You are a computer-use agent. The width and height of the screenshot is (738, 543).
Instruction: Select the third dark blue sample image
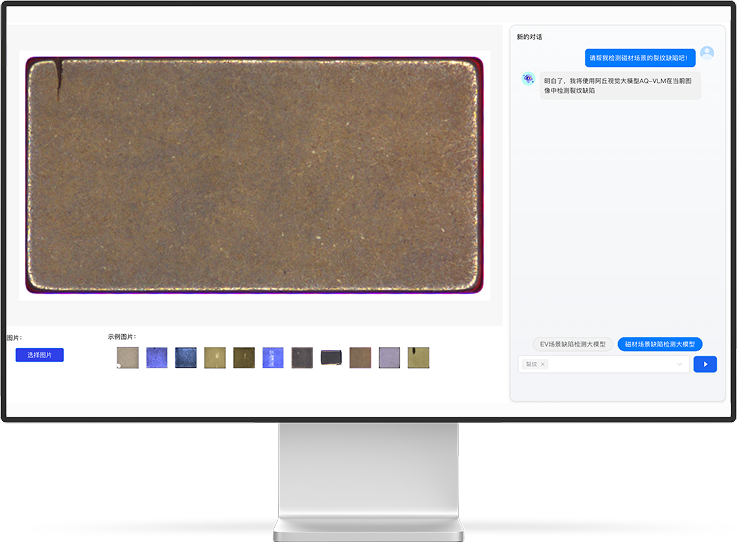pyautogui.click(x=186, y=357)
